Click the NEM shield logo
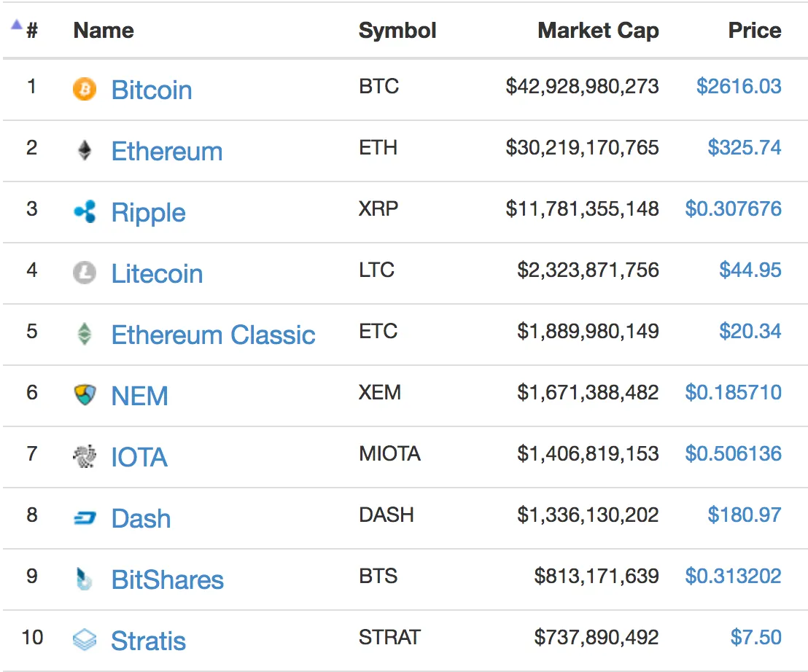The image size is (808, 672). [85, 396]
